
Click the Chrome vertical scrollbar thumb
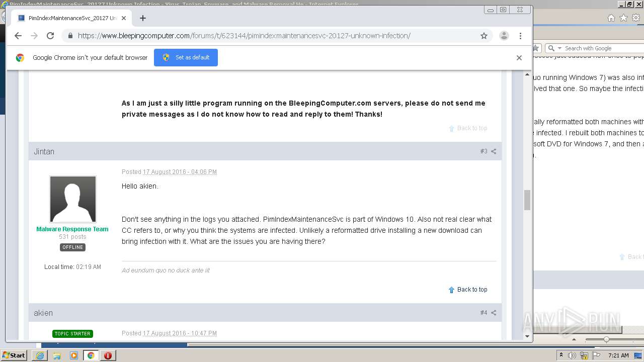[527, 200]
